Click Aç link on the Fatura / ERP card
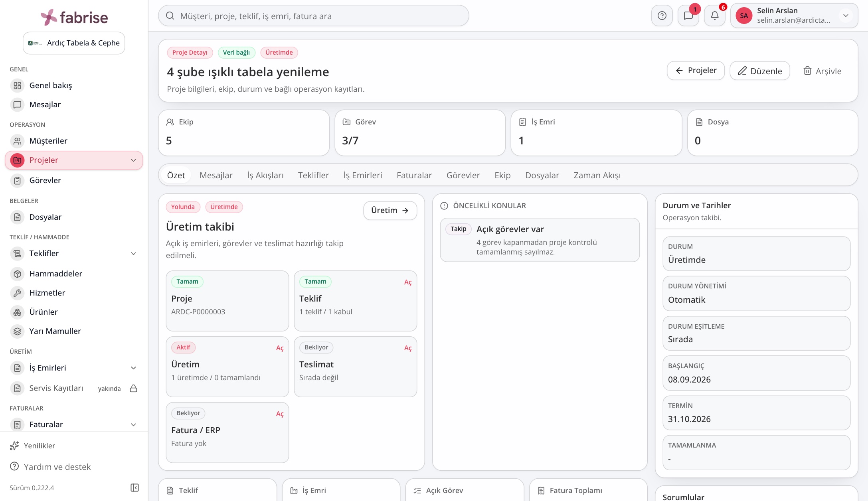The image size is (868, 501). coord(280,414)
